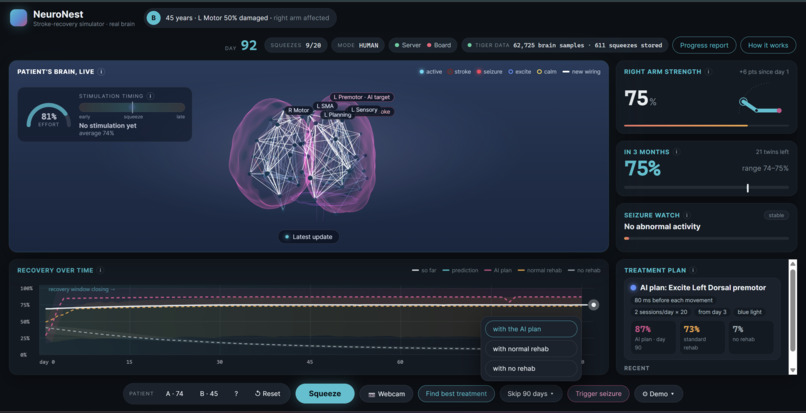Toggle the stroke legend item
The height and width of the screenshot is (413, 806).
click(459, 71)
